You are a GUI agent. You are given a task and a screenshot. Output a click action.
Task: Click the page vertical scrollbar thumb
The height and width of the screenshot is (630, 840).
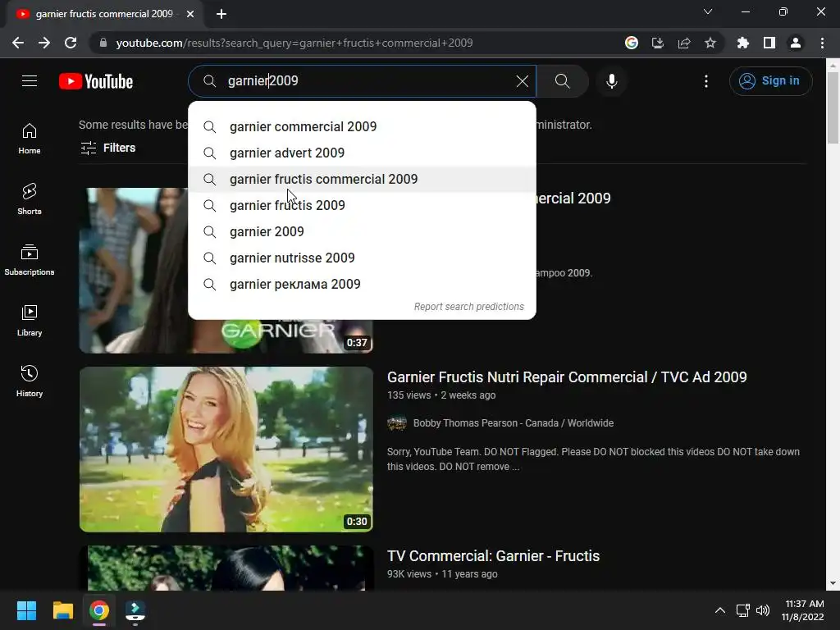coord(833,108)
